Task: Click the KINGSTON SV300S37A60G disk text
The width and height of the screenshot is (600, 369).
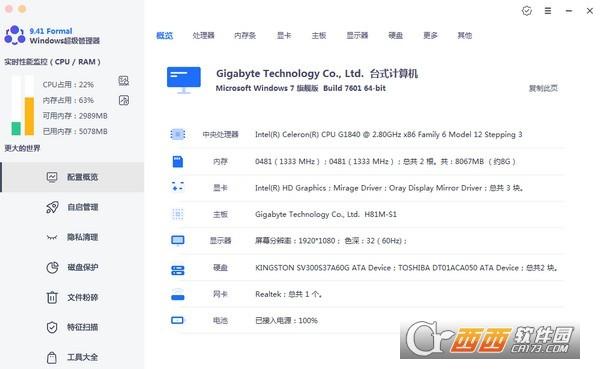Action: [x=406, y=268]
